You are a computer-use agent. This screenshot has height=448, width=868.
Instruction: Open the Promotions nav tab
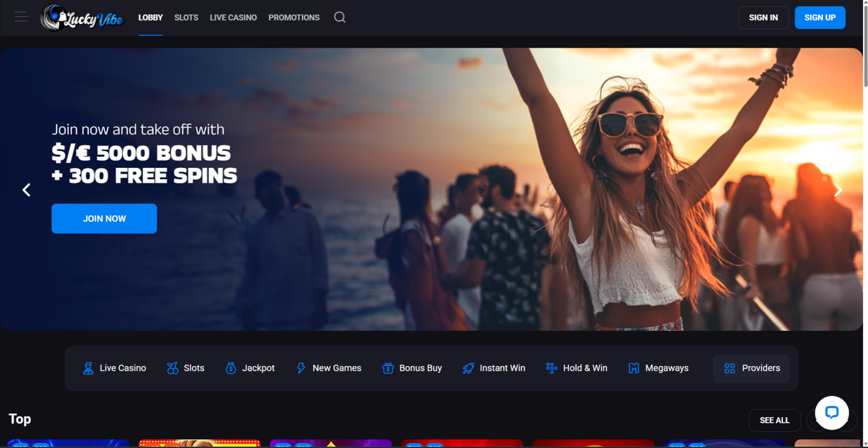click(x=294, y=17)
